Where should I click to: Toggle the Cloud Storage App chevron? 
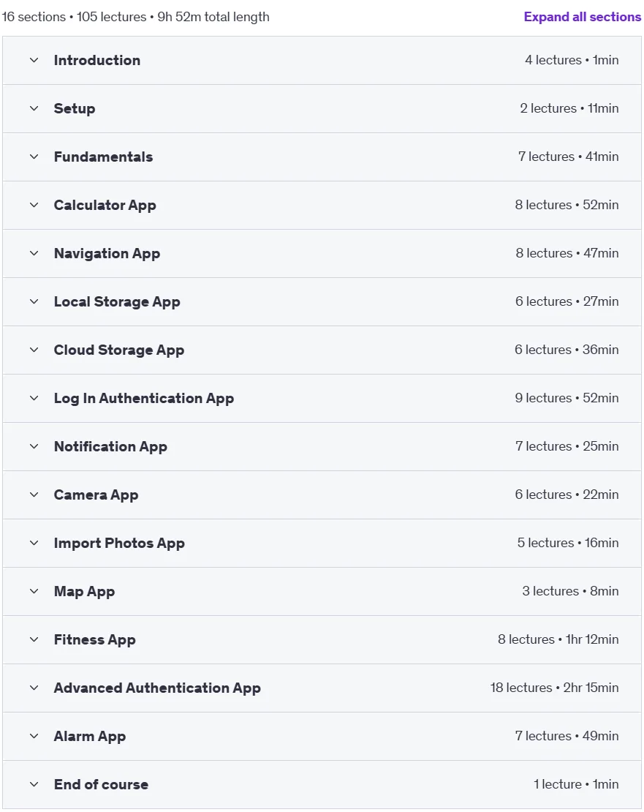34,350
